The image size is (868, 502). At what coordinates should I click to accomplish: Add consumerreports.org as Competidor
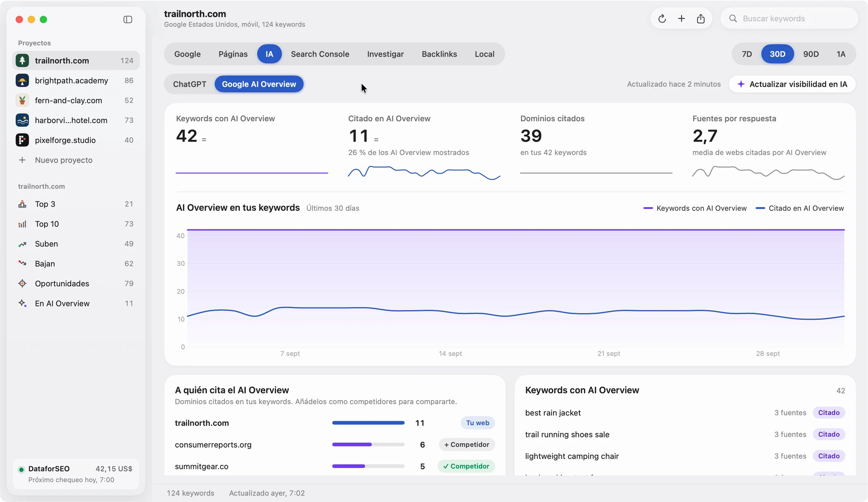click(x=467, y=445)
